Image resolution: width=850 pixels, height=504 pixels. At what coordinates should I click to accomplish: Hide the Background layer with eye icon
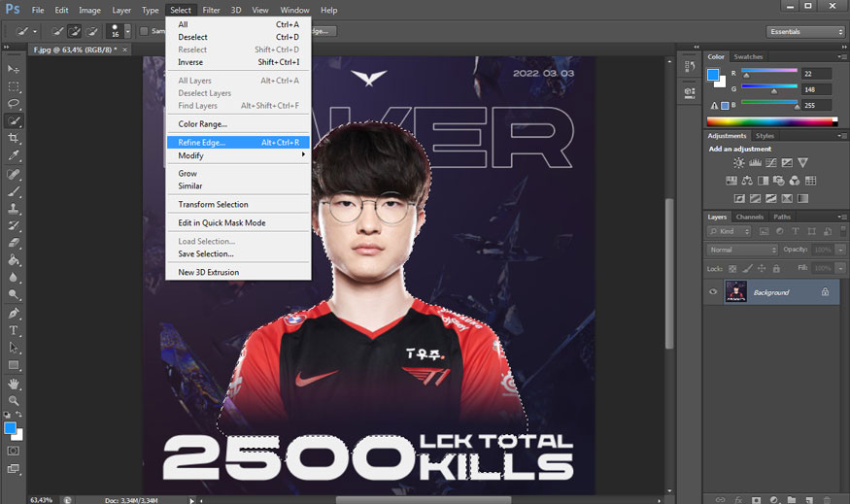pyautogui.click(x=713, y=292)
